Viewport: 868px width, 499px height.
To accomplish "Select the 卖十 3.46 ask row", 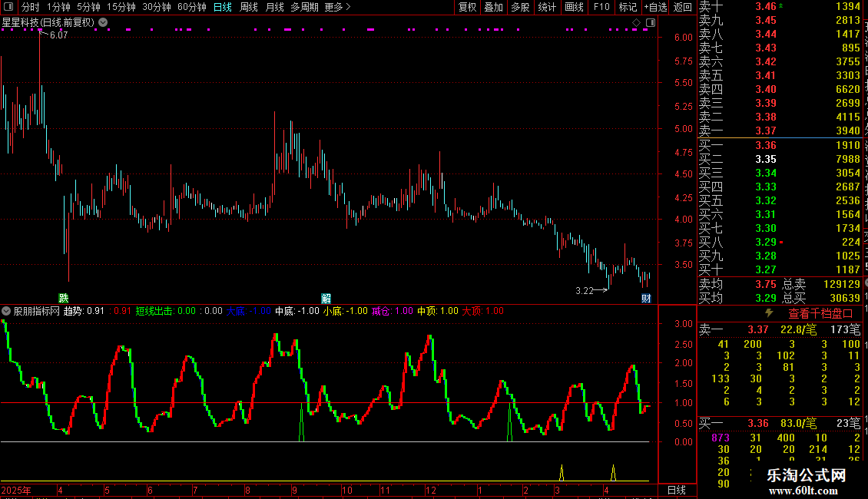I will click(x=780, y=6).
